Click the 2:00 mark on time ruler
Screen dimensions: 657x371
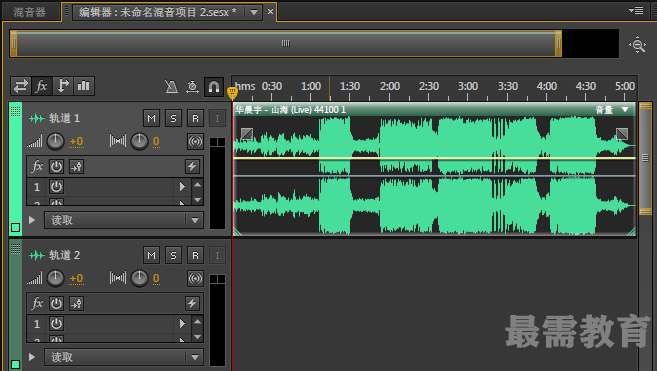(x=390, y=87)
